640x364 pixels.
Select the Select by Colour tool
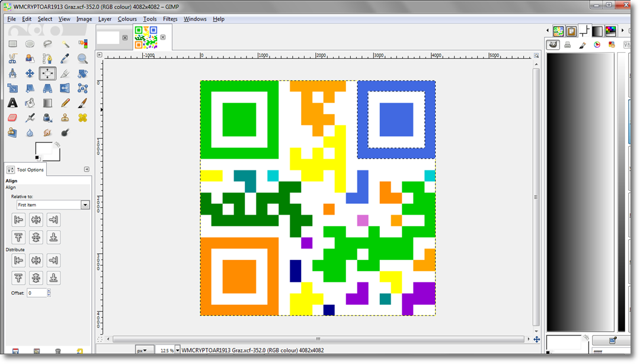point(82,44)
